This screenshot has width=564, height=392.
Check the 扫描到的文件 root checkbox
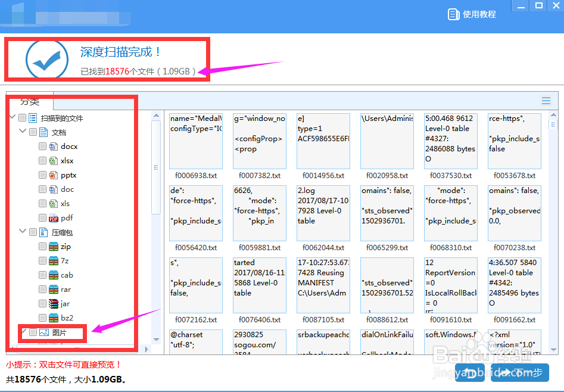point(22,118)
